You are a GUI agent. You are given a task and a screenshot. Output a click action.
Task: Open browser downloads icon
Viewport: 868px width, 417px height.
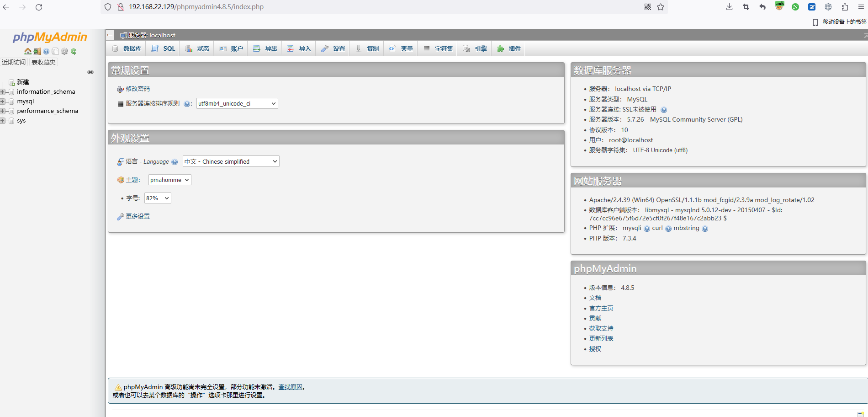pyautogui.click(x=729, y=7)
